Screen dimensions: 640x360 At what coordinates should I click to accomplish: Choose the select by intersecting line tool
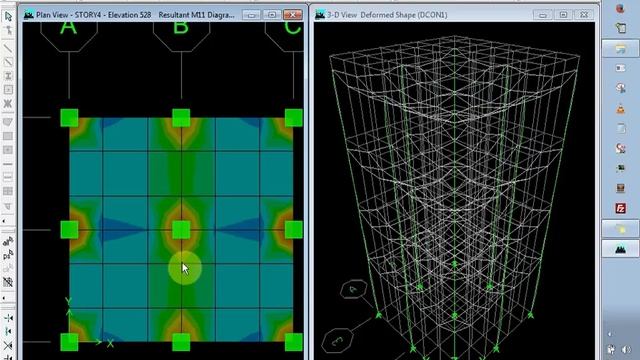tap(8, 282)
